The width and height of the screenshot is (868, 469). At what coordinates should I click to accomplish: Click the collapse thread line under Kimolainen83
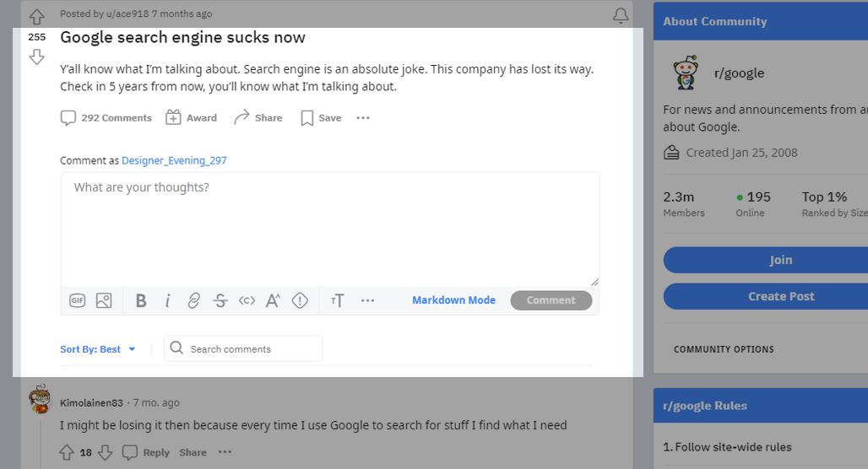[x=41, y=445]
